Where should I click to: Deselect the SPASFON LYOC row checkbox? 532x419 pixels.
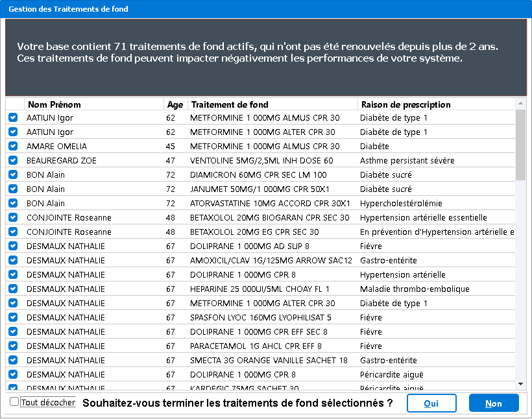pyautogui.click(x=13, y=317)
